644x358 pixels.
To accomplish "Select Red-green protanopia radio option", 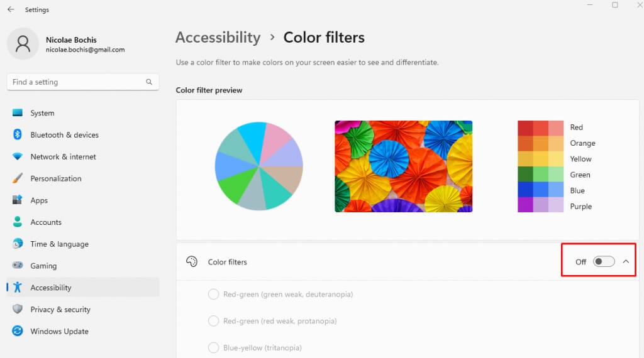I will tap(213, 321).
